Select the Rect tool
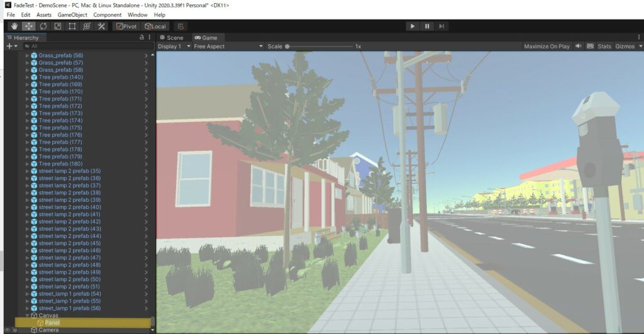 72,26
